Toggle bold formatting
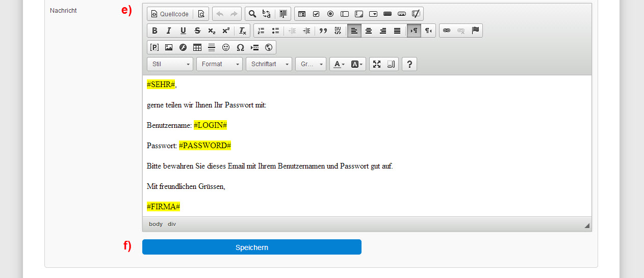The width and height of the screenshot is (644, 278). click(154, 31)
